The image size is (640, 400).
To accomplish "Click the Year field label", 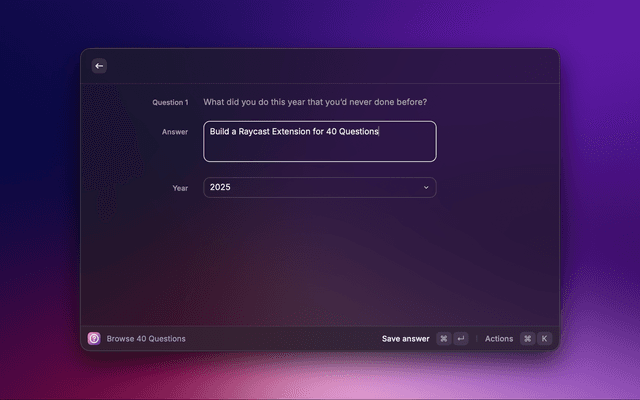I will (x=179, y=187).
